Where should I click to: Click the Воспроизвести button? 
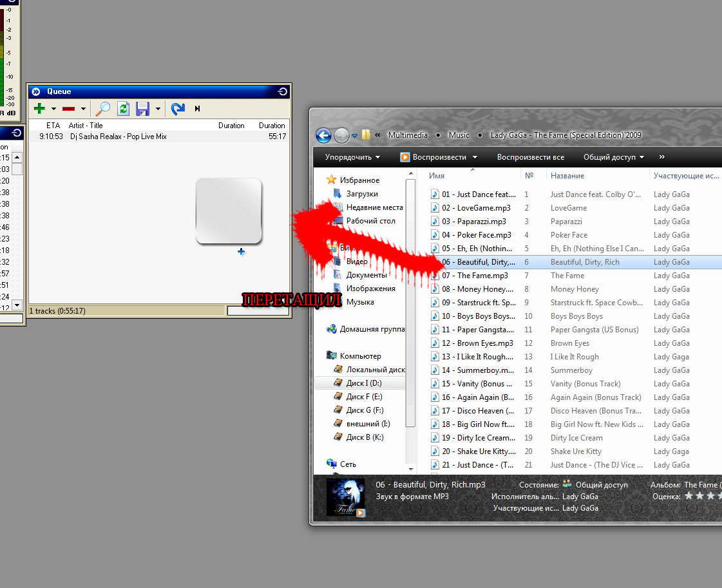coord(439,157)
